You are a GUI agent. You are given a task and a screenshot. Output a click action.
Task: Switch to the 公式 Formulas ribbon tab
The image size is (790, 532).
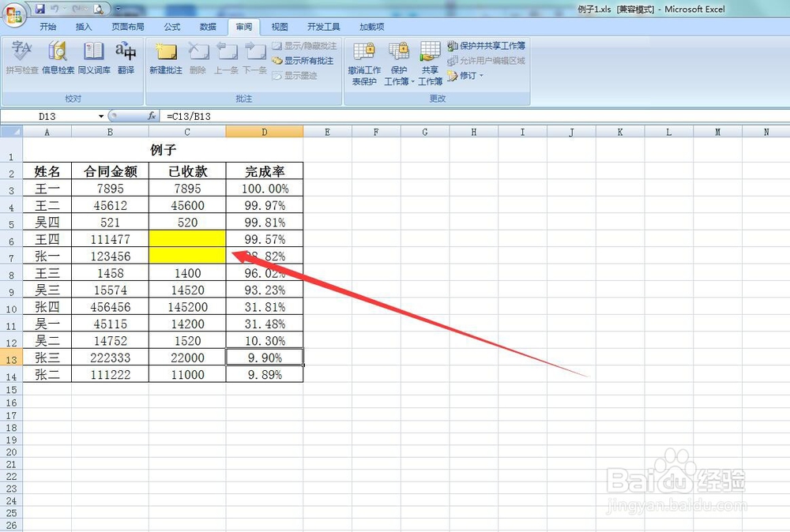171,26
